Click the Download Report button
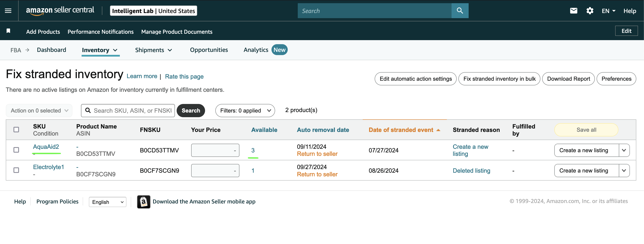 [x=568, y=79]
